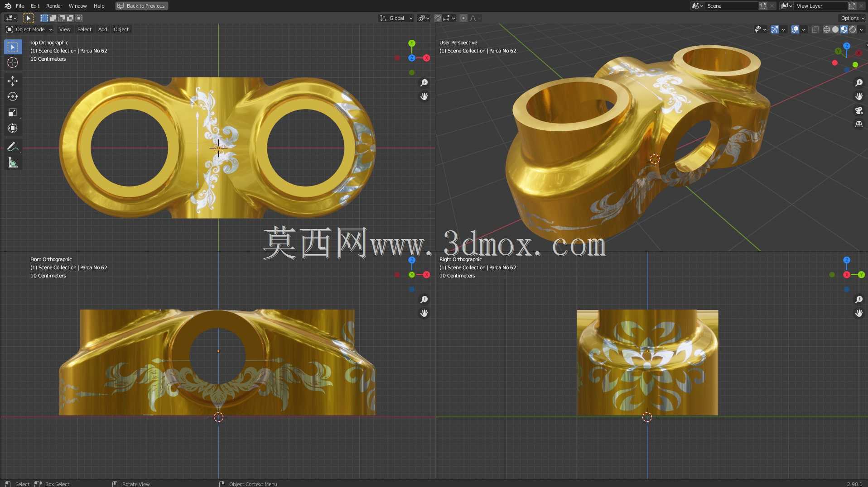Click zoom icon in Front Orthographic view
Screen dimensions: 868x487
[x=424, y=300]
